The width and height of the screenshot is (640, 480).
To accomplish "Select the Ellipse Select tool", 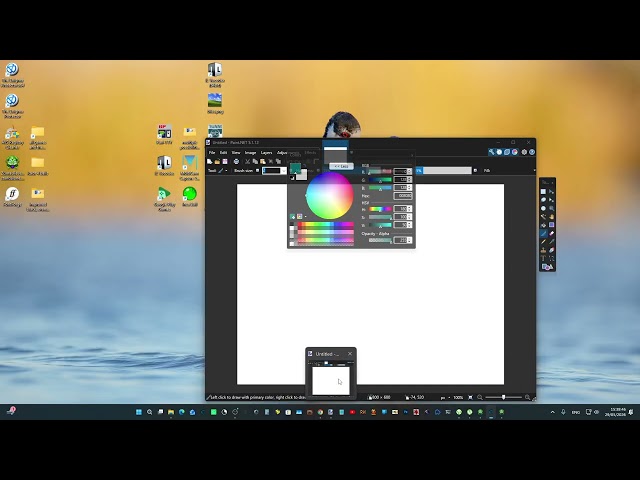I will pos(543,208).
